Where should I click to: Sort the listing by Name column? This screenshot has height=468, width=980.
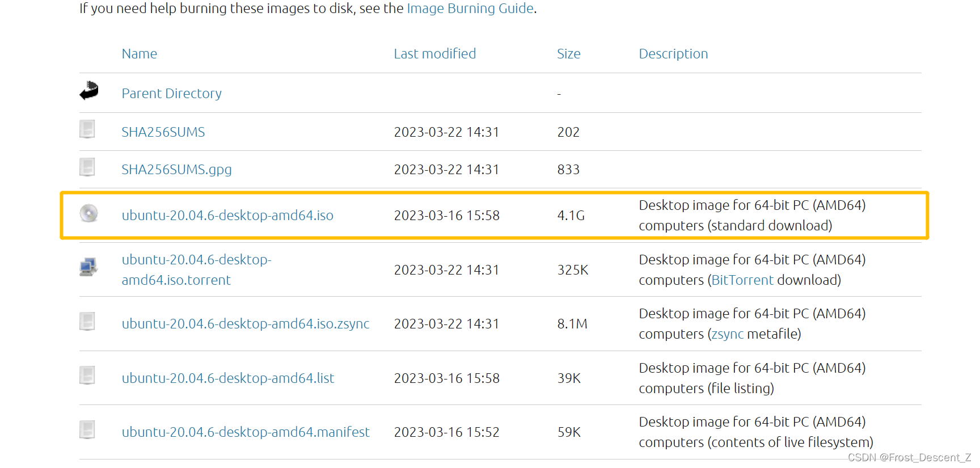pyautogui.click(x=140, y=54)
